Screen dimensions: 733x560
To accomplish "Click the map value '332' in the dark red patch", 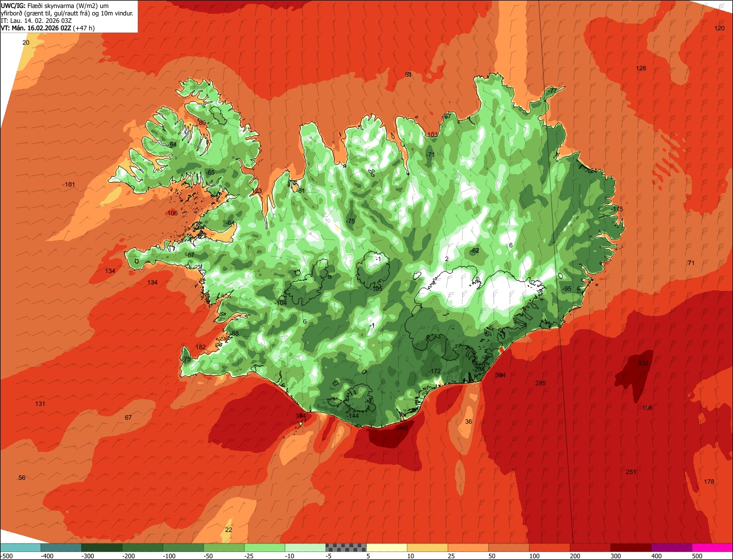I will (643, 363).
